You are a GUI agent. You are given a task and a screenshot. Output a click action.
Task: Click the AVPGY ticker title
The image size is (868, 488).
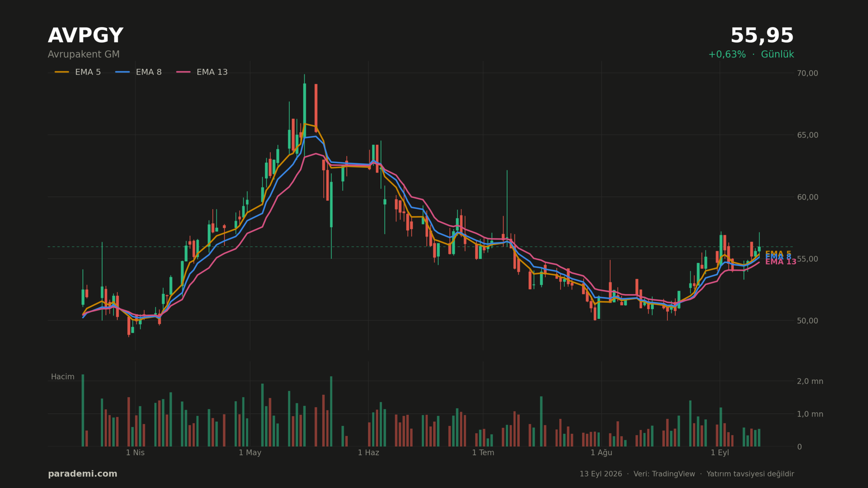coord(86,36)
